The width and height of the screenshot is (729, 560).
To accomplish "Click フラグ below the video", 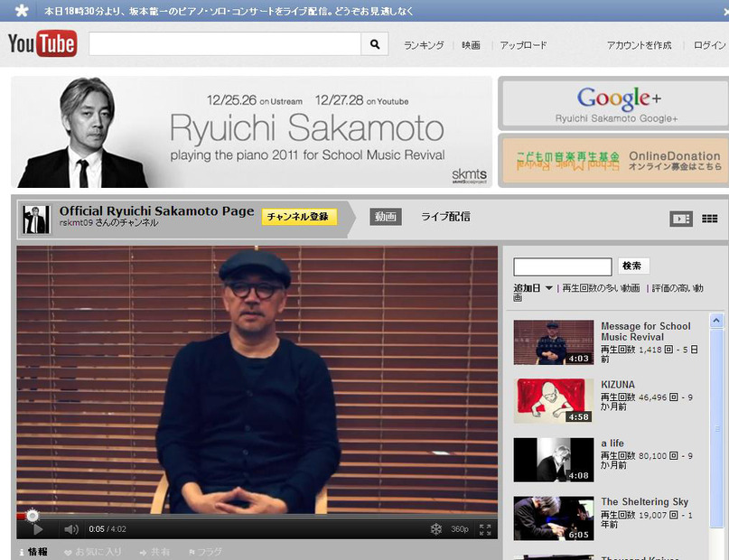I will click(x=205, y=552).
